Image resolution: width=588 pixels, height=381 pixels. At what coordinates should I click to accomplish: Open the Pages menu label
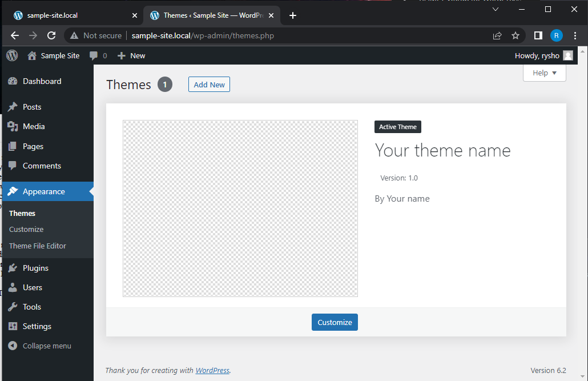click(33, 146)
